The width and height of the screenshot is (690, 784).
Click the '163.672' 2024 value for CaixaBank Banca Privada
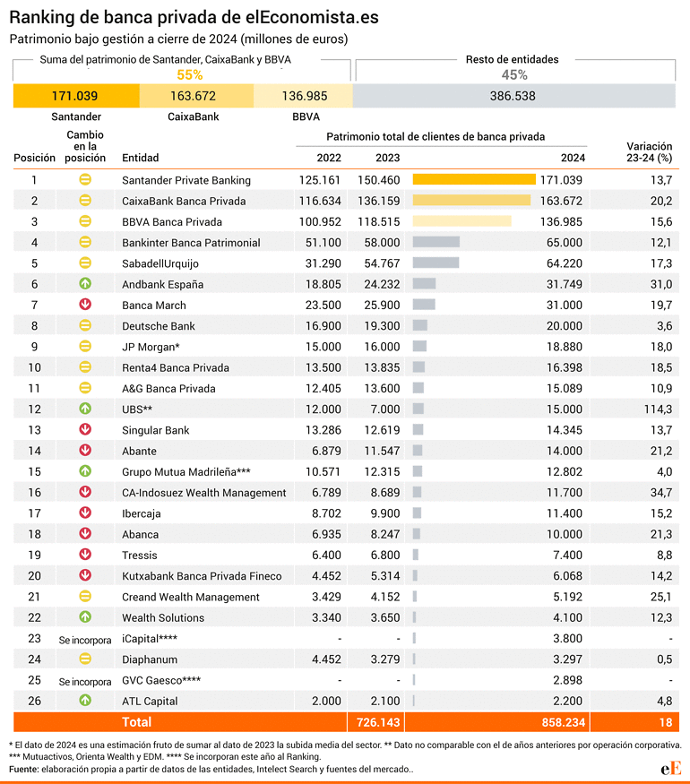(561, 201)
